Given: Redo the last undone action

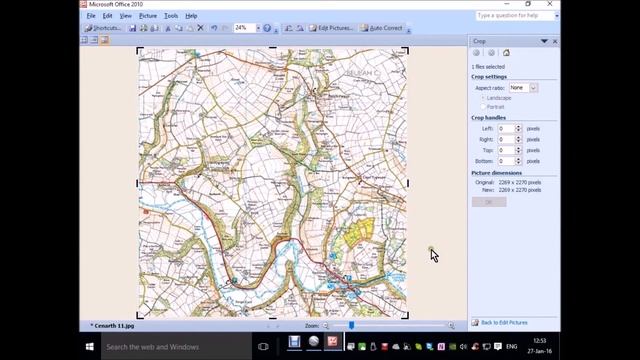Looking at the screenshot, I should 224,28.
